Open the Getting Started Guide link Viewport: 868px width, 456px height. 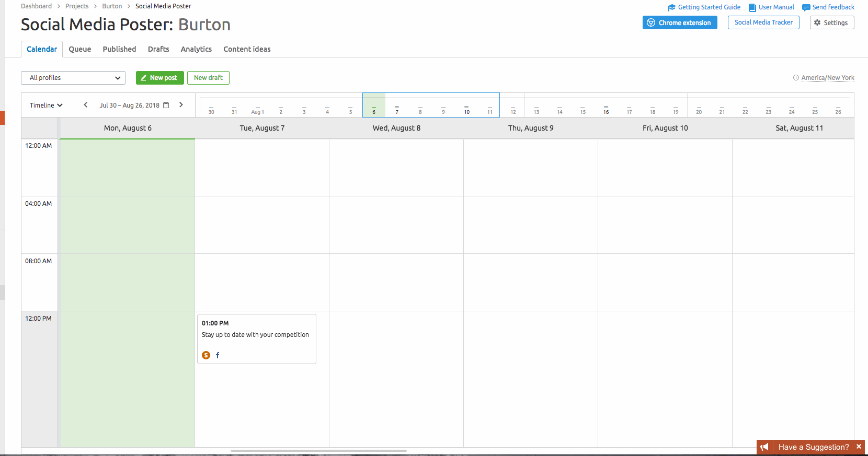coord(709,7)
